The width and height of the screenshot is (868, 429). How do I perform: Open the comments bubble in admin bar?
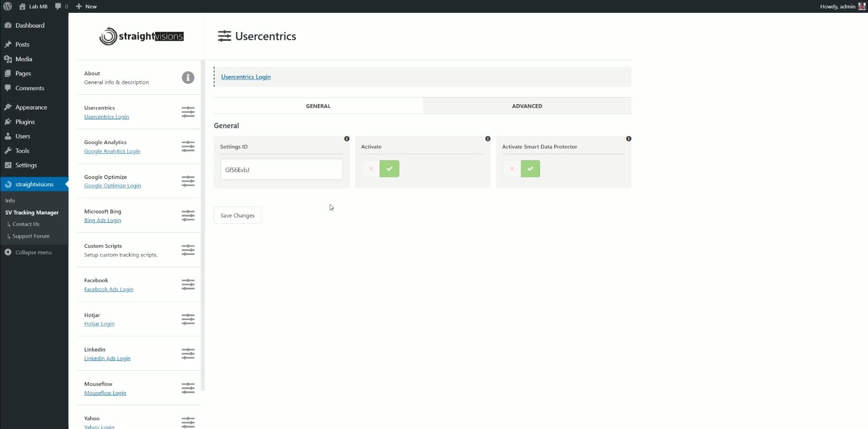(x=58, y=6)
